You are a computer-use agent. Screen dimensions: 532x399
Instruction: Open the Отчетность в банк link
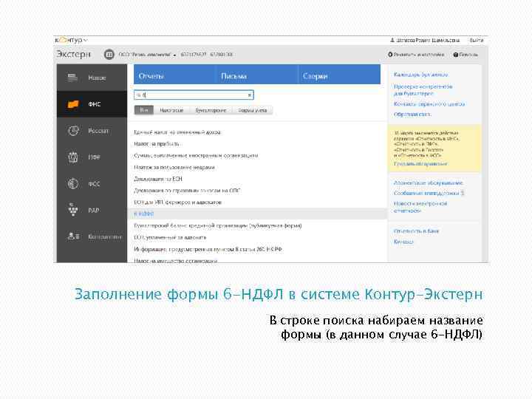point(416,231)
